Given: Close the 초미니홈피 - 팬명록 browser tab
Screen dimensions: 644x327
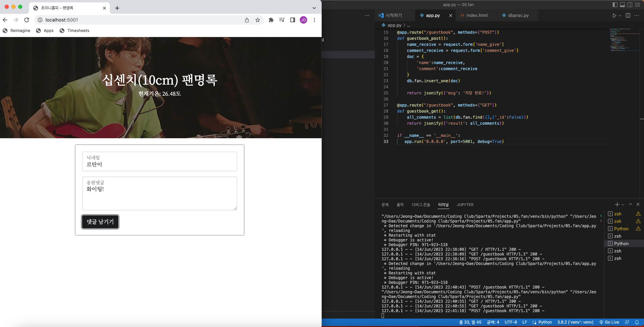Looking at the screenshot, I should [x=104, y=8].
